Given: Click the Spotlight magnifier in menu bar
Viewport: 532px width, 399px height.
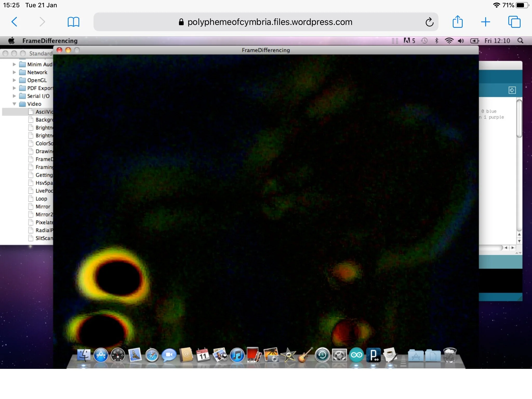Looking at the screenshot, I should [x=520, y=41].
